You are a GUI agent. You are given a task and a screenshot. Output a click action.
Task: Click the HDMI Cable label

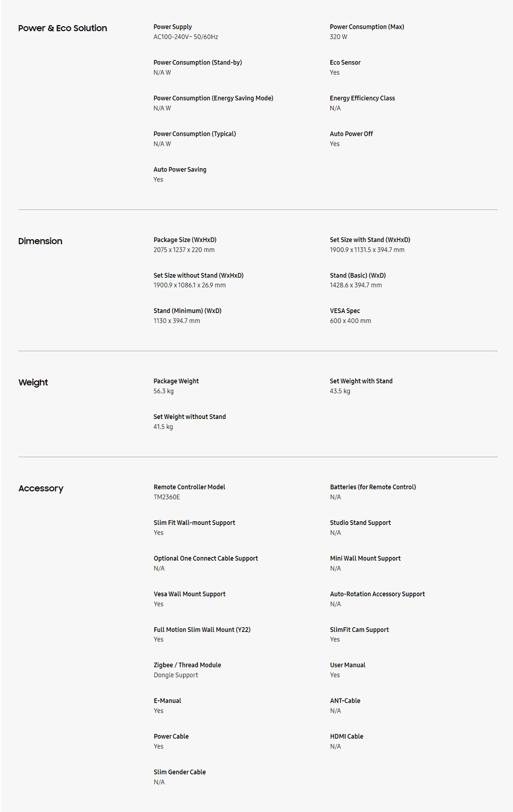346,736
